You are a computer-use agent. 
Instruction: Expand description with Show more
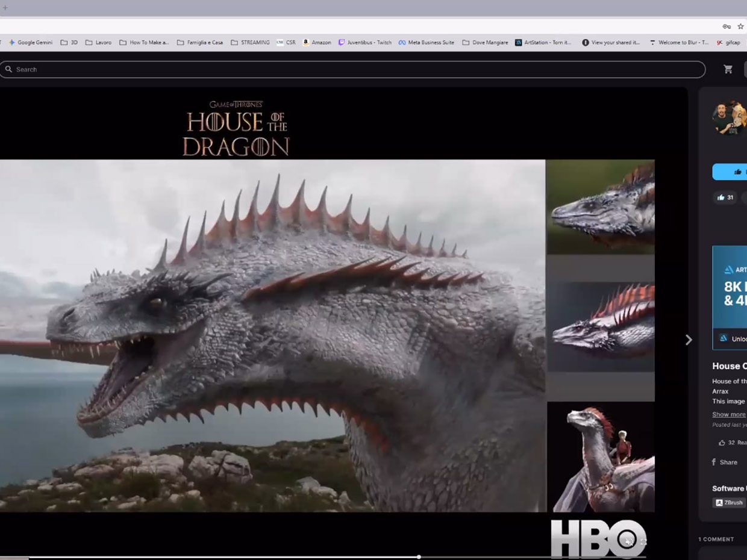728,414
